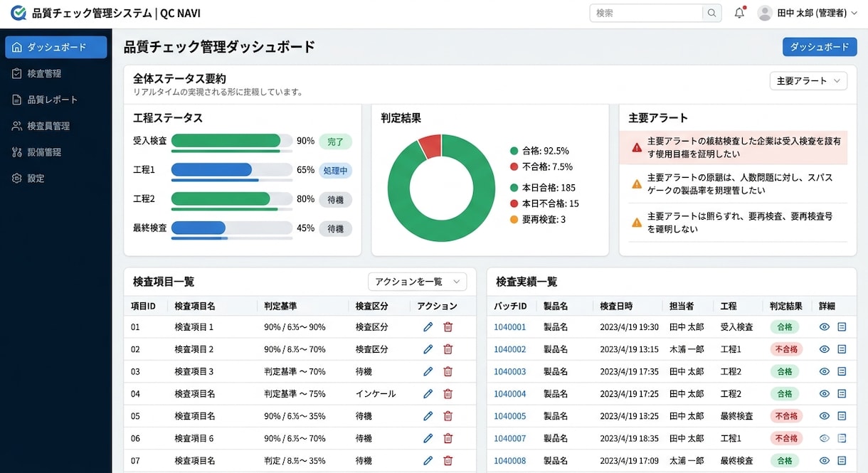This screenshot has width=868, height=473.
Task: Edit 検査項目 1 with the pencil icon
Action: 428,327
